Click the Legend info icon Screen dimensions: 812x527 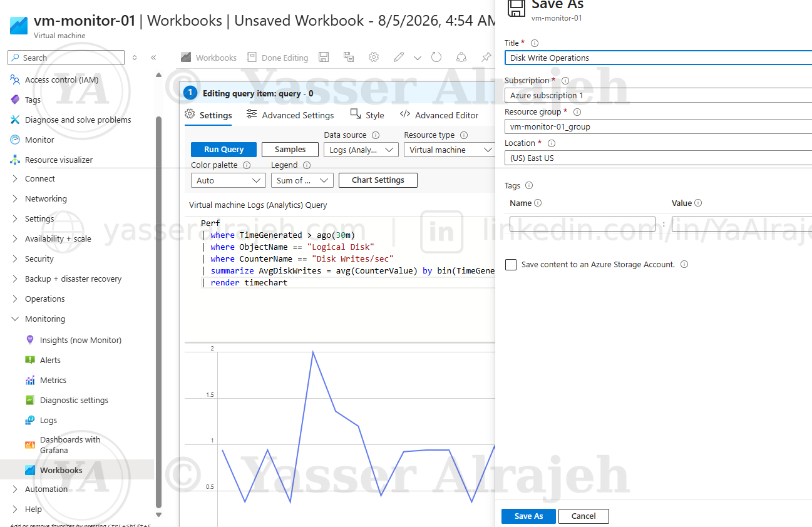coord(307,165)
